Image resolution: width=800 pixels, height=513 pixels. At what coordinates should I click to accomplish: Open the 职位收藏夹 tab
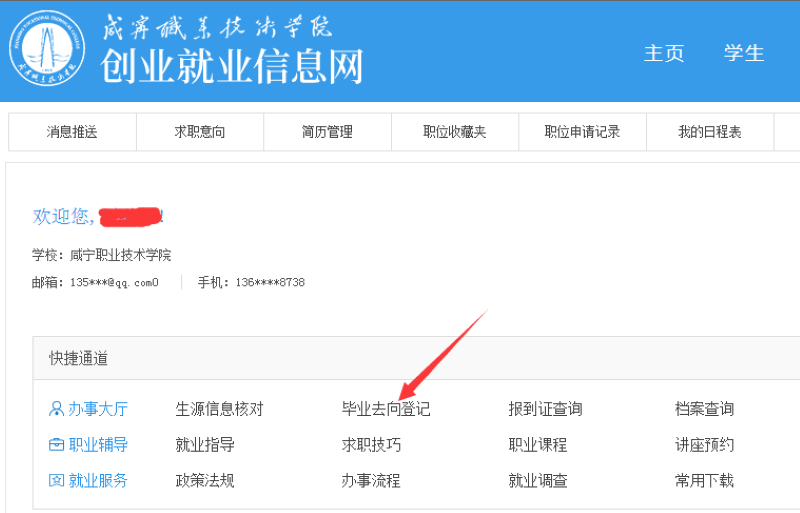tap(454, 132)
